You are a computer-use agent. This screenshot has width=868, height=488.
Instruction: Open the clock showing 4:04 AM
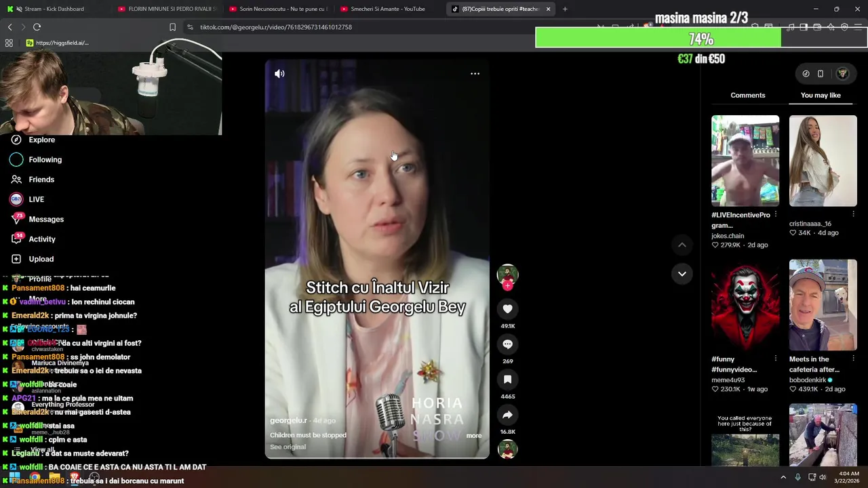[x=846, y=477]
